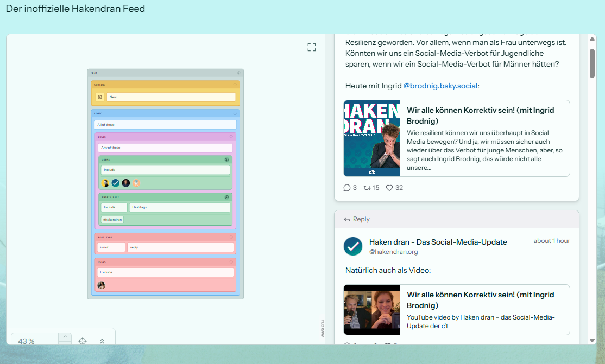Click the comment bubble icon showing 3 replies
This screenshot has height=364, width=605.
point(347,188)
